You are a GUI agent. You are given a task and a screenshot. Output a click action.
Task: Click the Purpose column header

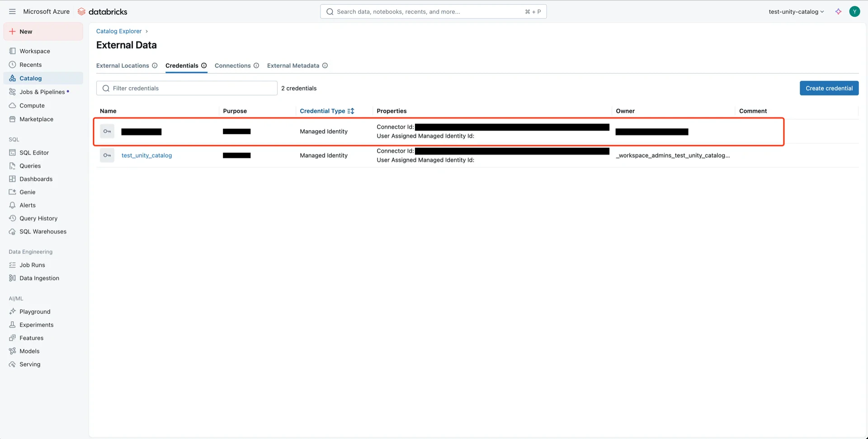pos(235,111)
